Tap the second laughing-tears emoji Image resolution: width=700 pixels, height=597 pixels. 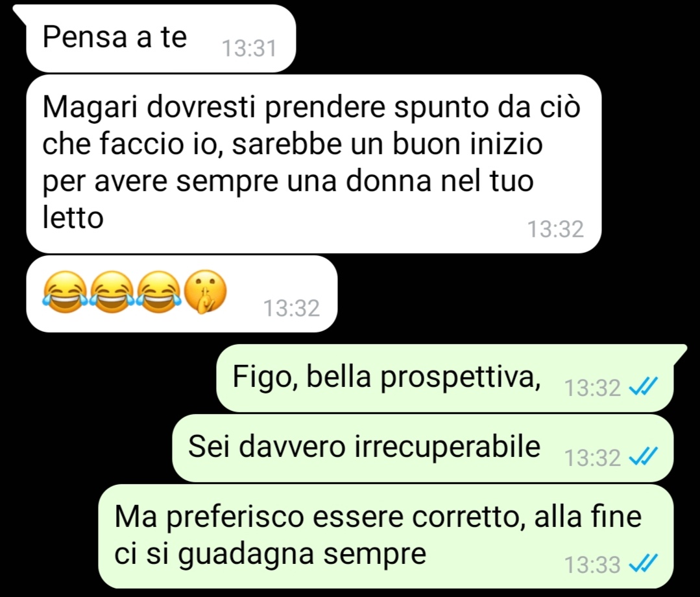tap(112, 292)
